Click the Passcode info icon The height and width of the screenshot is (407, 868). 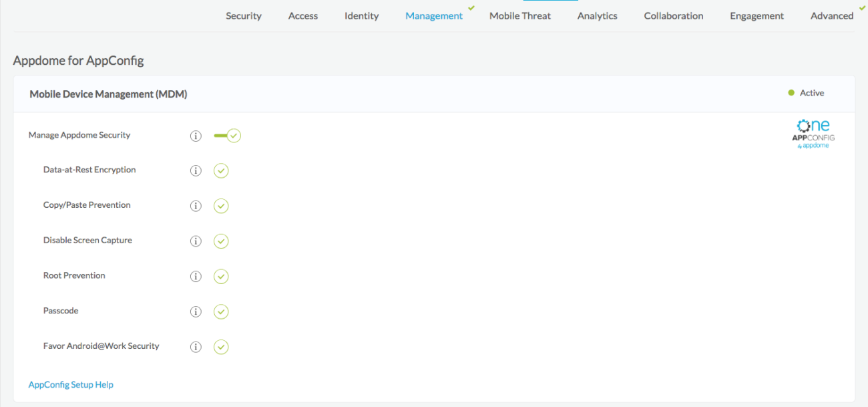point(196,311)
